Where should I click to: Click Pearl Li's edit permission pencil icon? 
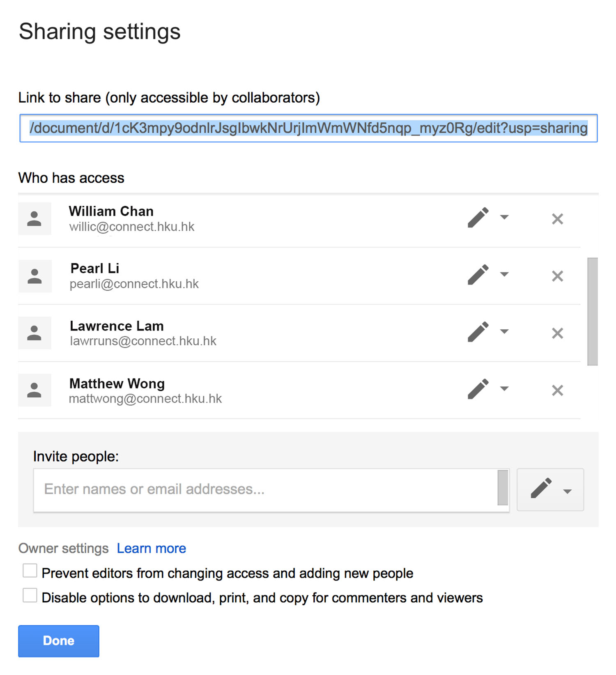coord(478,274)
